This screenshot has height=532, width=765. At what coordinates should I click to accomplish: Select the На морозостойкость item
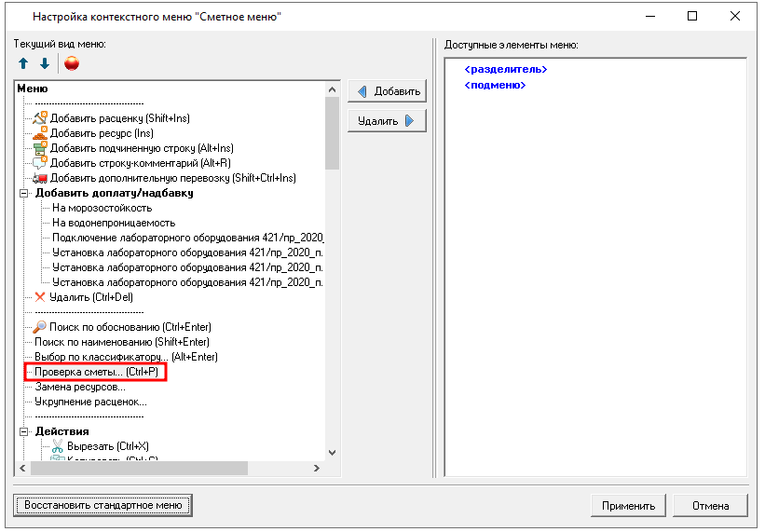click(102, 208)
